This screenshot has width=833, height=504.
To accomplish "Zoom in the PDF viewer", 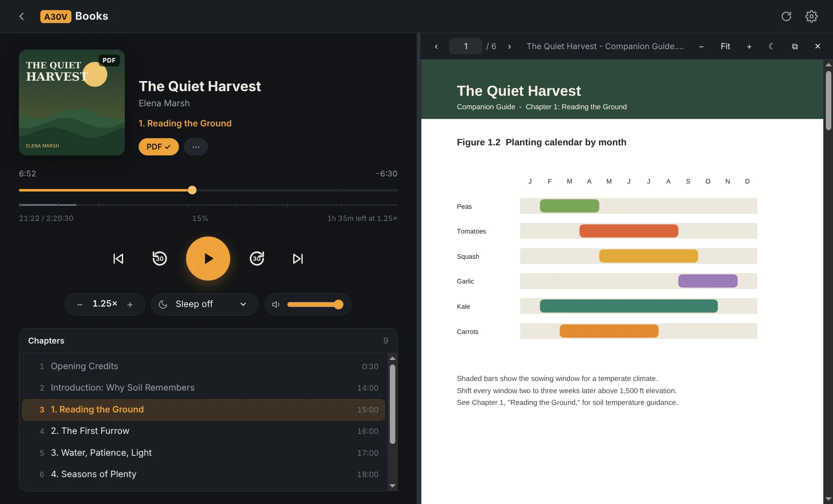I will coord(749,47).
